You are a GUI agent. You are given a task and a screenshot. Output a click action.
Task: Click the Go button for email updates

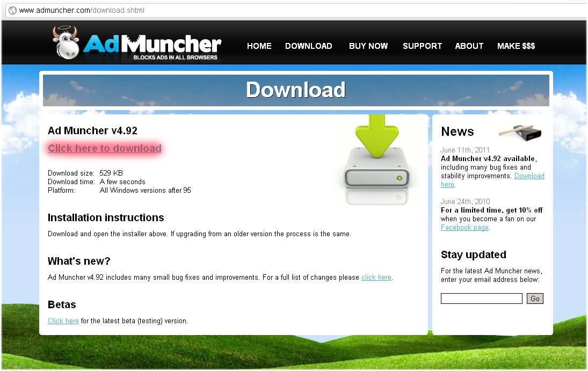pos(535,299)
